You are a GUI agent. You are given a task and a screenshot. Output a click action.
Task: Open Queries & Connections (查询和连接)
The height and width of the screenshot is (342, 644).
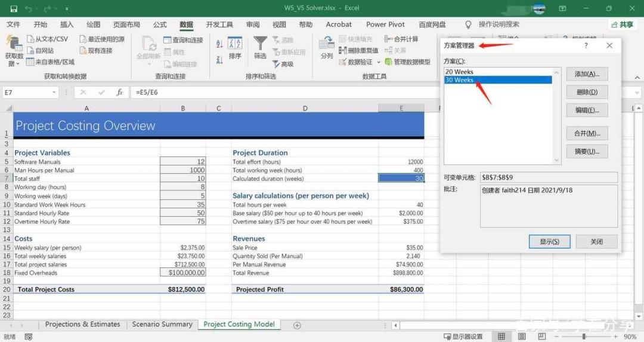tap(183, 40)
